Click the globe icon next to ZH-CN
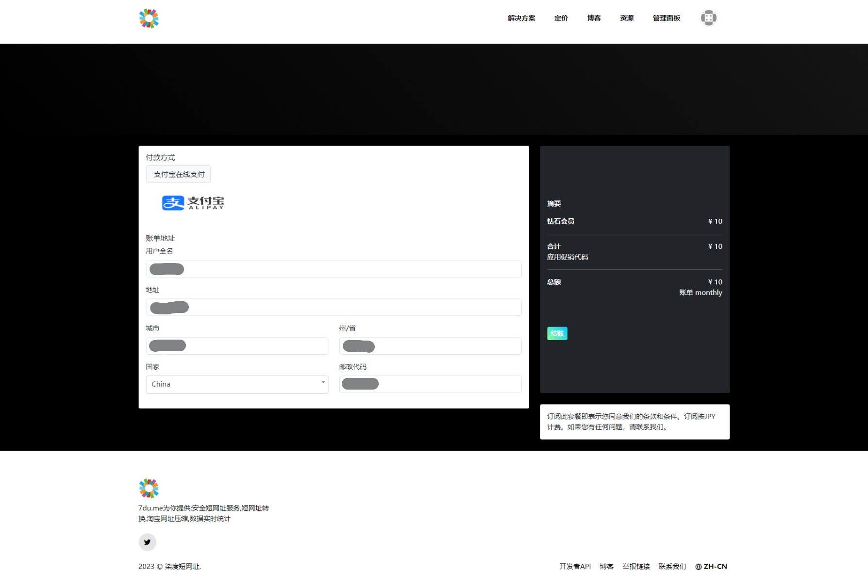868x588 pixels. coord(699,566)
